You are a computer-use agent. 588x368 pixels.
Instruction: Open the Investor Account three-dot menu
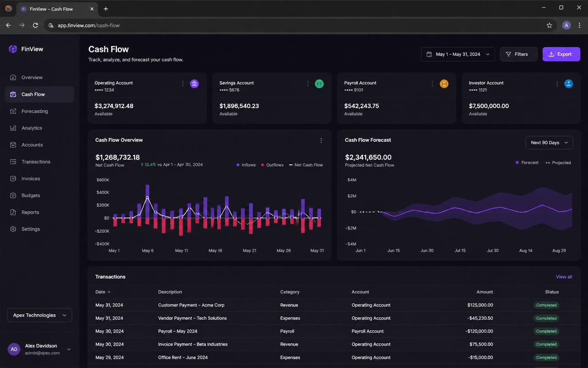557,84
